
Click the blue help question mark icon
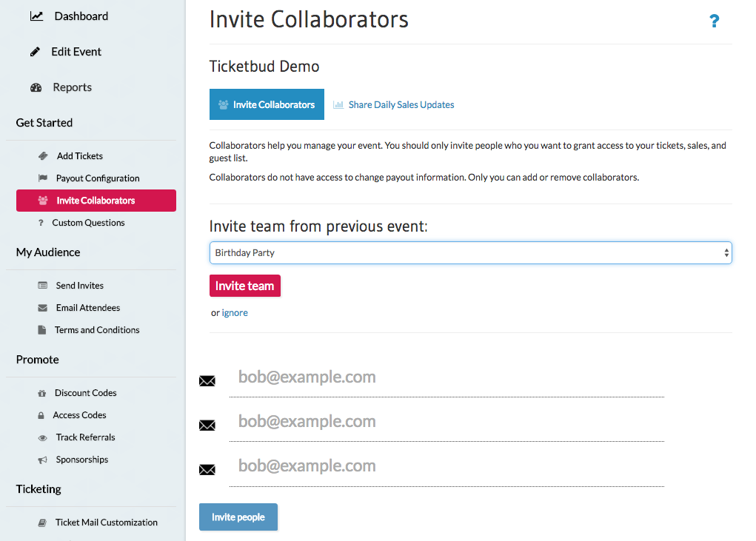714,20
